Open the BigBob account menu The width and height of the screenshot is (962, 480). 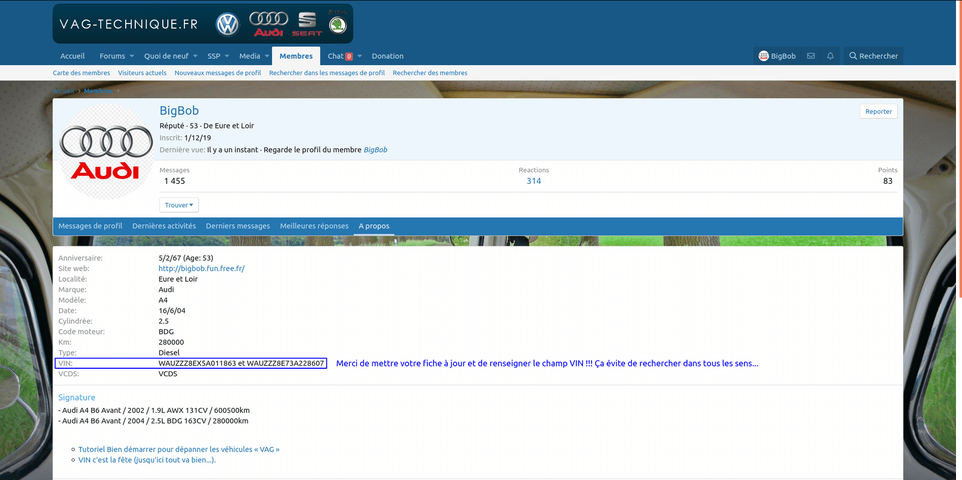tap(777, 56)
